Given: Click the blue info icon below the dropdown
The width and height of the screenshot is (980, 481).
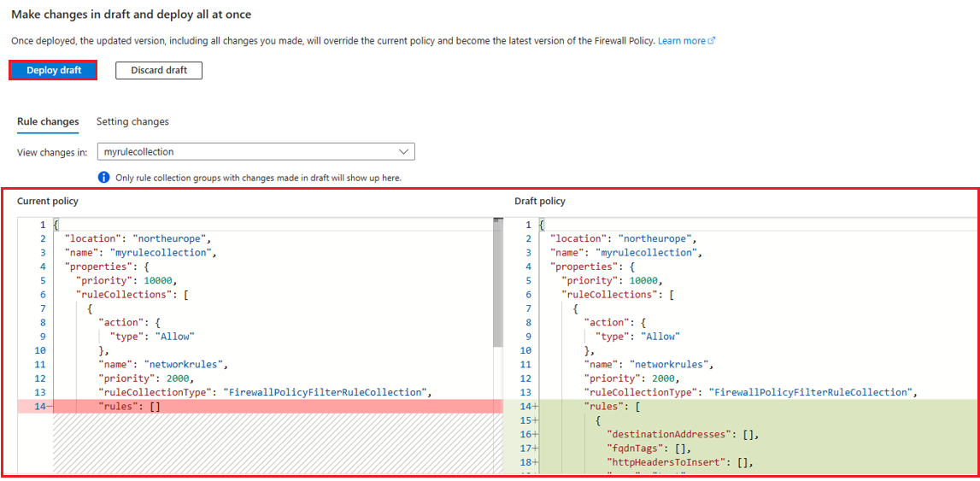Looking at the screenshot, I should click(x=104, y=178).
